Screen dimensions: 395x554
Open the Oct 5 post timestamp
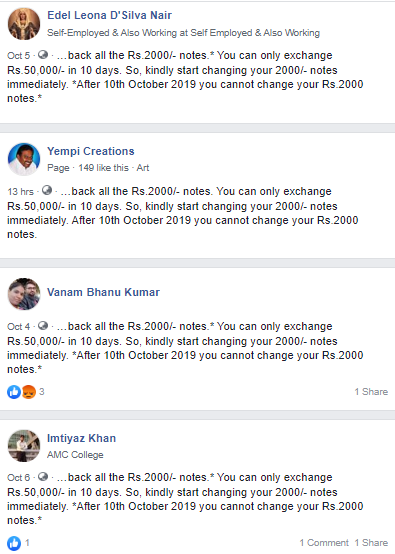point(19,55)
